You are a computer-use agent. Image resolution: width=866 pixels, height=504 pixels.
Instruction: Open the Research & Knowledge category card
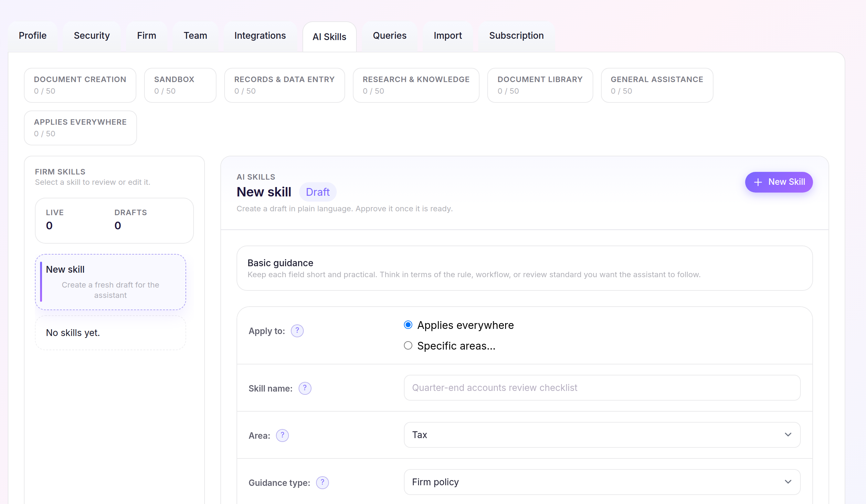pyautogui.click(x=416, y=85)
